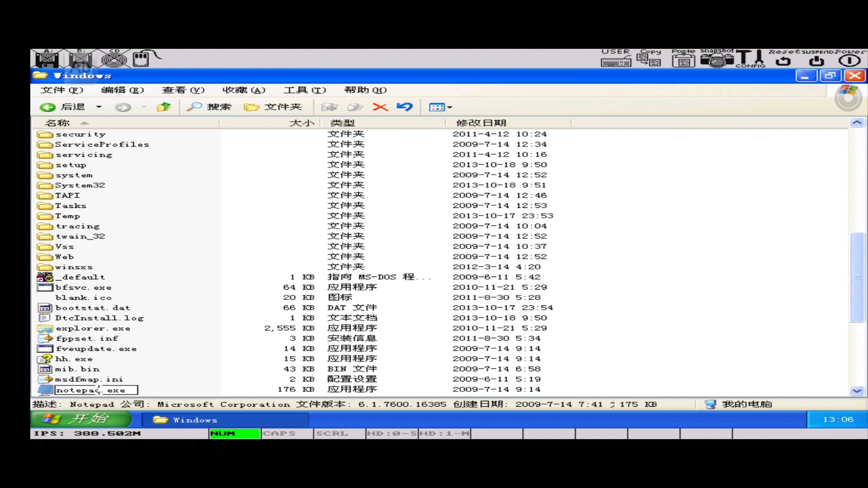This screenshot has width=868, height=488.
Task: Select the mib.bin file name
Action: pos(77,369)
